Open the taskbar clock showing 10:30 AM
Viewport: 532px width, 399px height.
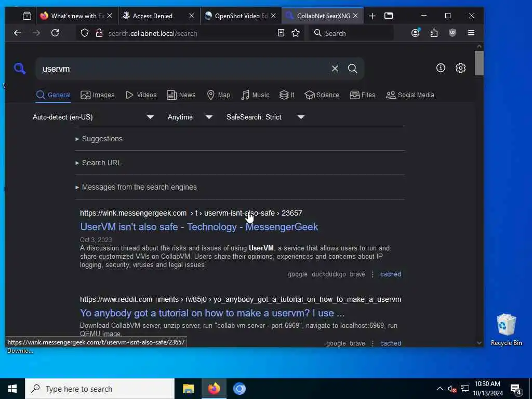[x=487, y=389]
